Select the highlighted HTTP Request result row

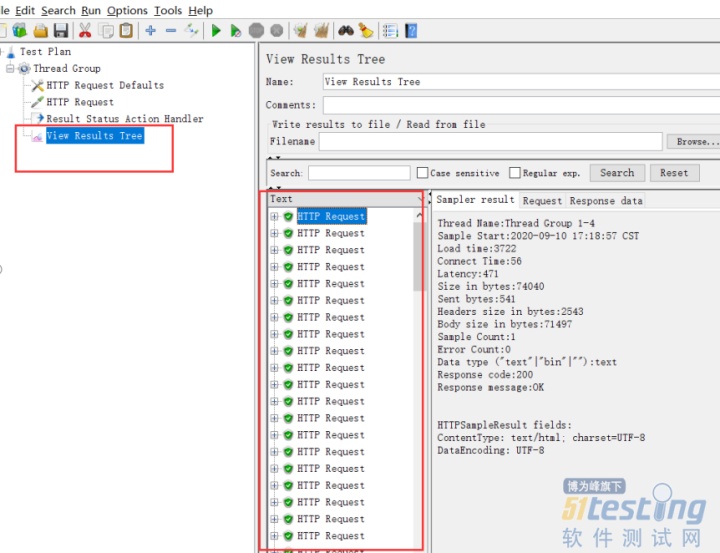pos(331,216)
